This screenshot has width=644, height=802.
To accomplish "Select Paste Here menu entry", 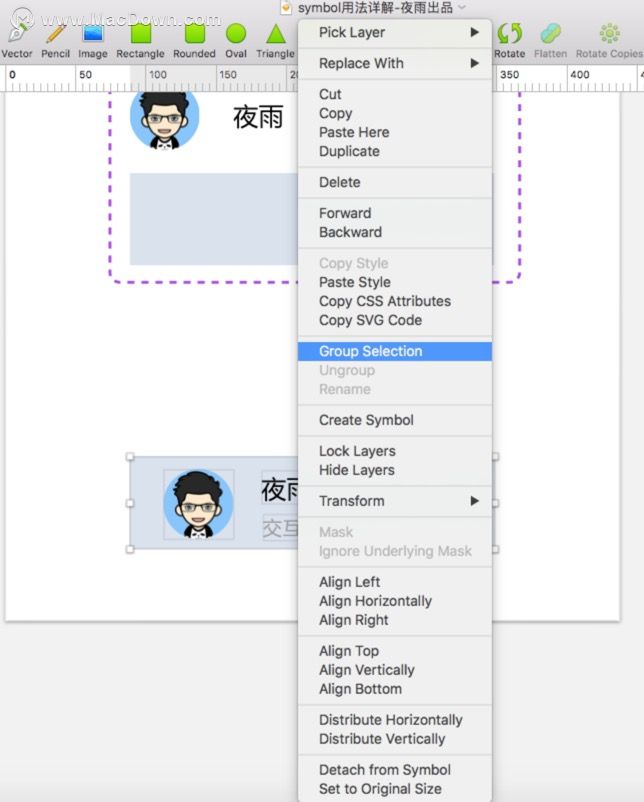I will point(395,132).
